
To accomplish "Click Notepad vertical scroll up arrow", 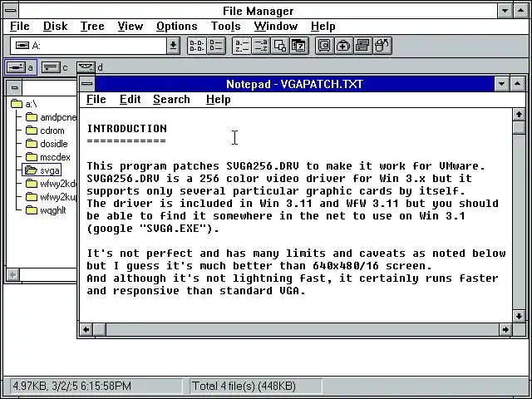I will [519, 115].
